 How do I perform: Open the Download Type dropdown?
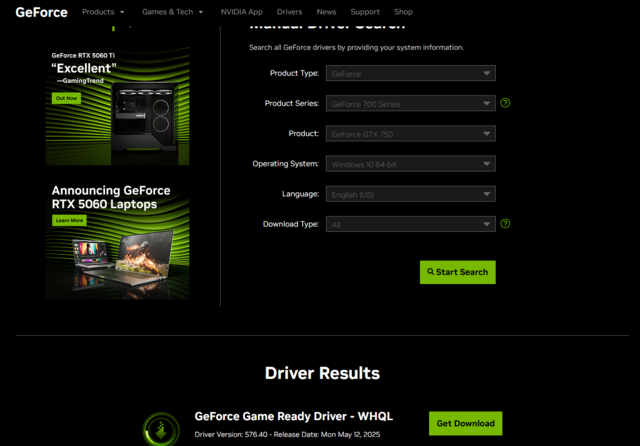(x=410, y=224)
